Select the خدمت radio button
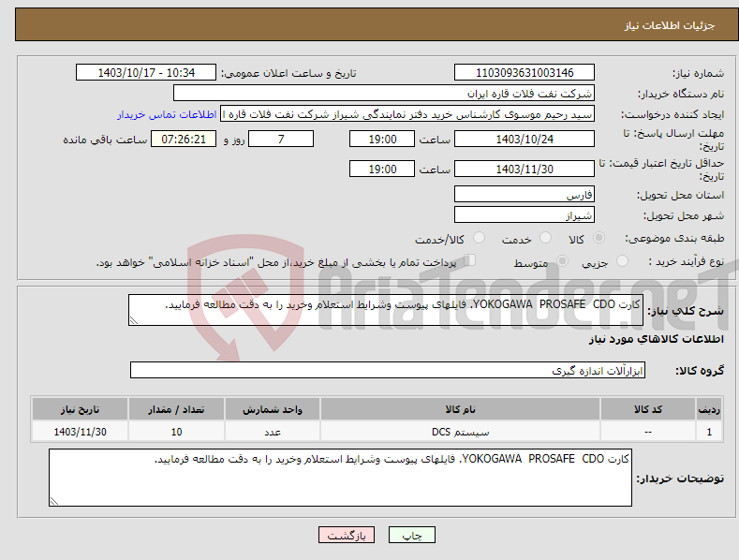Screen dimensions: 739x560 545,238
